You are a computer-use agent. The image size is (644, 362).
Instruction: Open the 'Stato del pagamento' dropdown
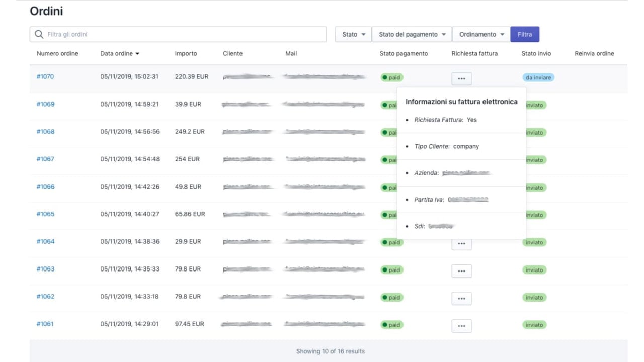pyautogui.click(x=412, y=34)
